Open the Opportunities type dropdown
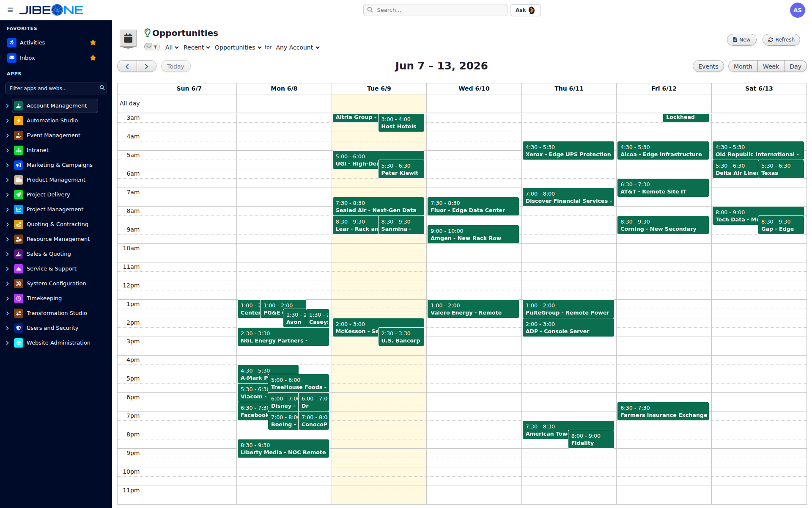Viewport: 812px width, 508px height. pyautogui.click(x=238, y=47)
